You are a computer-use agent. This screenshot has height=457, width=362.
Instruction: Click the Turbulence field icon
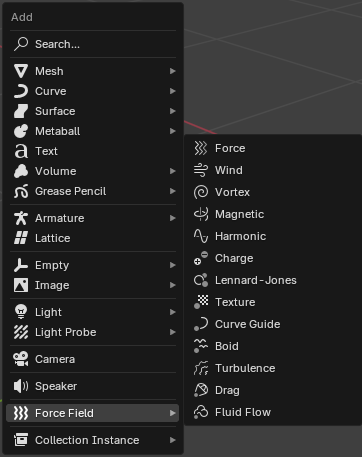click(201, 368)
